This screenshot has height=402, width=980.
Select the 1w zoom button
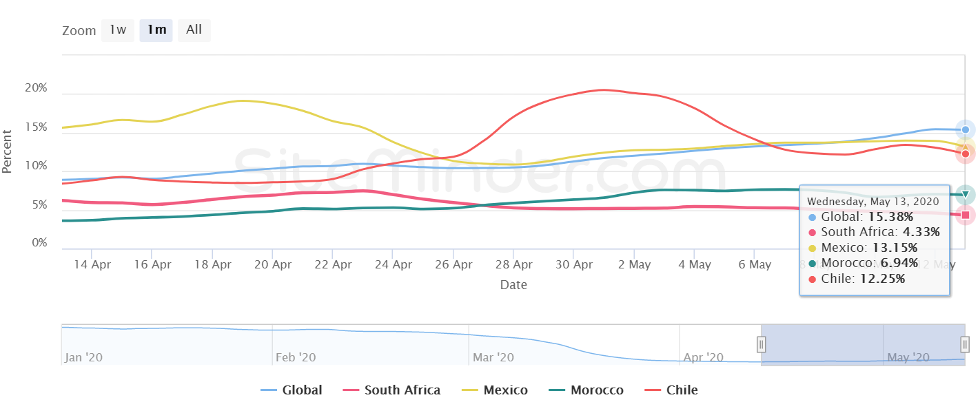[118, 30]
